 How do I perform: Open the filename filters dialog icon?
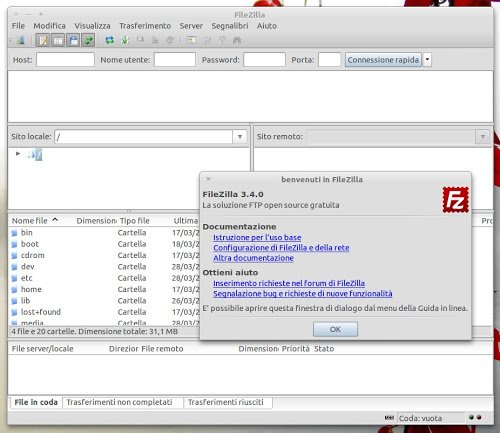point(191,41)
